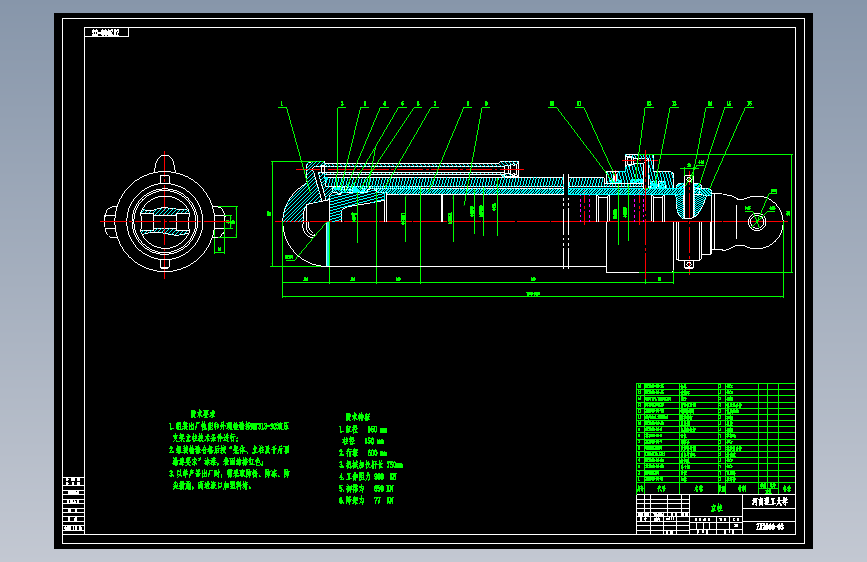Click the '750mm' parameter line
Screen dimensions: 867x562
(370, 465)
